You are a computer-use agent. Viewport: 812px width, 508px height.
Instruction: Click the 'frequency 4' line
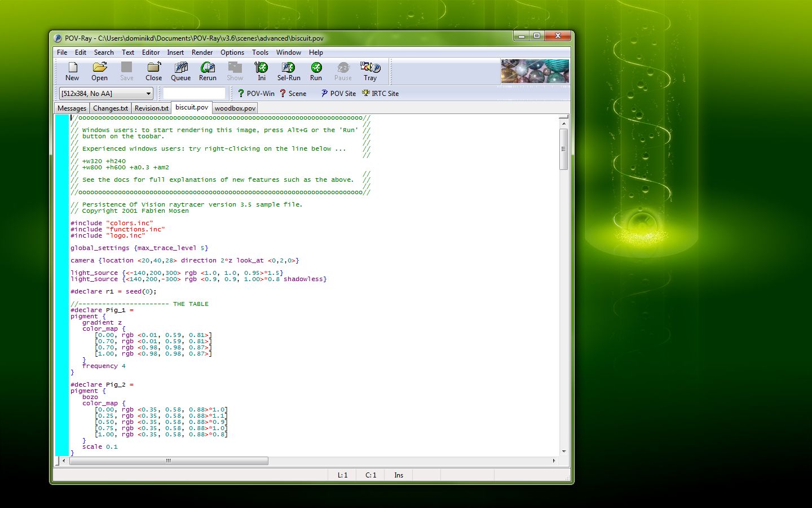104,366
